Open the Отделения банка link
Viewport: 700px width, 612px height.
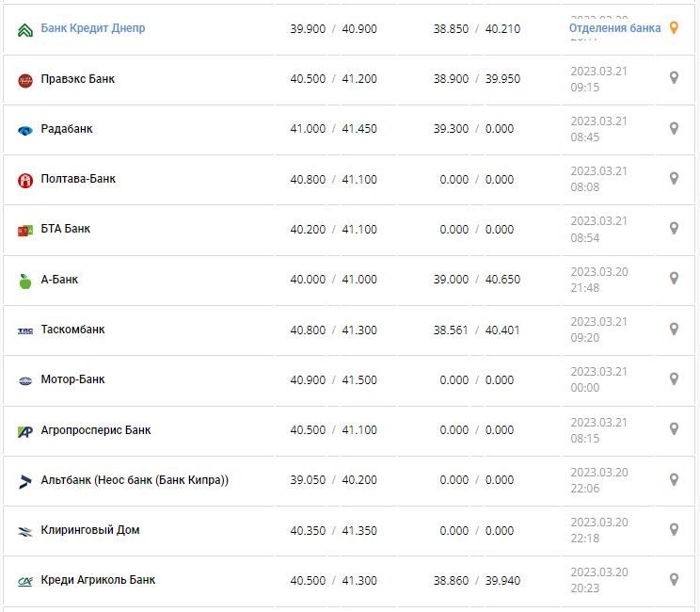coord(614,28)
